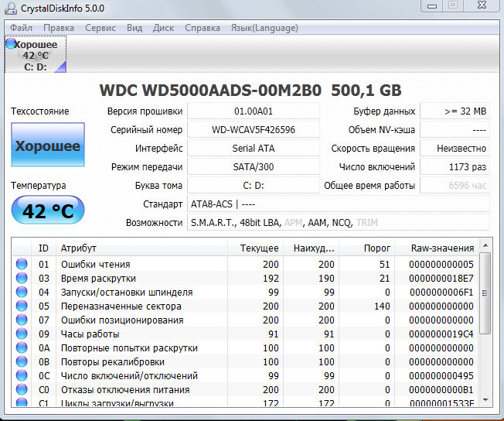Image resolution: width=504 pixels, height=421 pixels.
Task: Click the Наихуд... column header
Action: (x=312, y=248)
